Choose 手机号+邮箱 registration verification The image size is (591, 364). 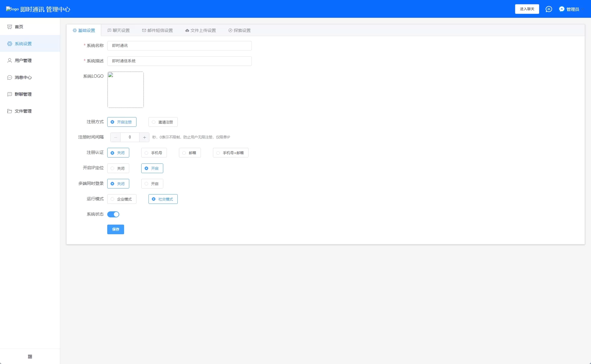pos(230,153)
